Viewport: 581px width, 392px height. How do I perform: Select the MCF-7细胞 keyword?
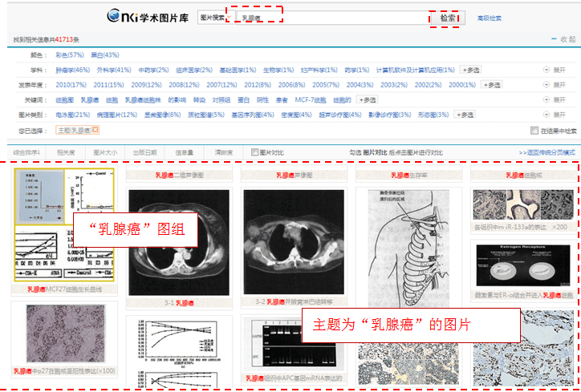point(311,99)
